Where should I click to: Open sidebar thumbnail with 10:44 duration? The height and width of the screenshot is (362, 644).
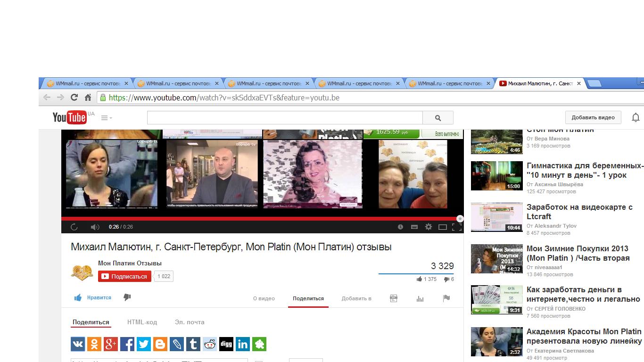coord(497,217)
